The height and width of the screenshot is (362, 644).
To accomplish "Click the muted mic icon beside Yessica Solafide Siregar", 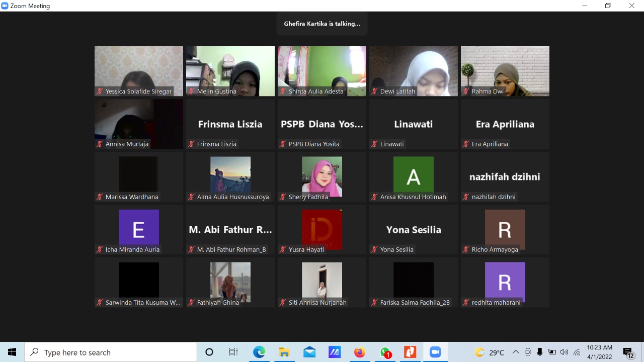I will pyautogui.click(x=100, y=92).
